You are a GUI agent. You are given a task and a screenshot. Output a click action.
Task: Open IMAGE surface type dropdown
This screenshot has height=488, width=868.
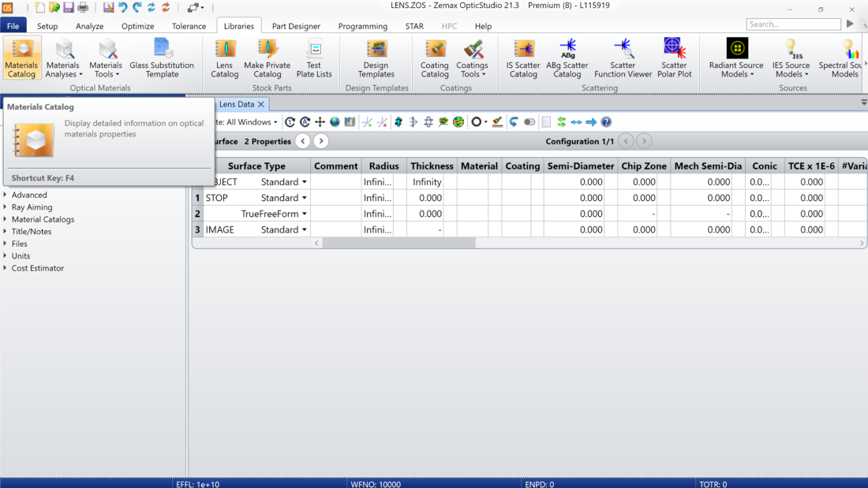tap(305, 229)
